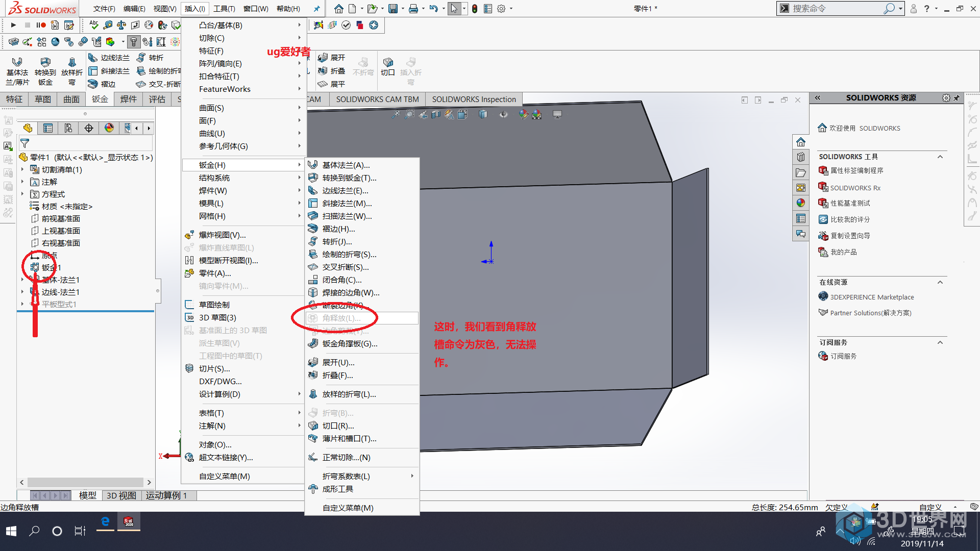Open Design Library in task pane
The width and height of the screenshot is (980, 551).
pyautogui.click(x=801, y=157)
